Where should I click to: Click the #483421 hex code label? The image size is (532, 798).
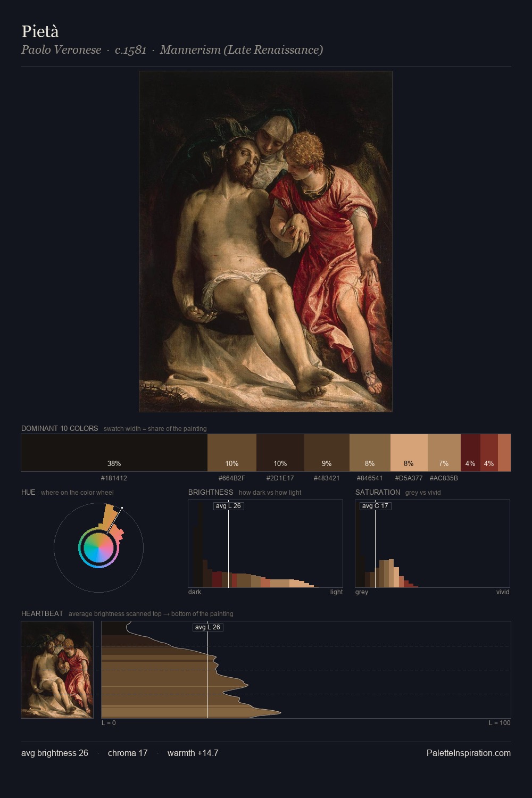pos(327,478)
